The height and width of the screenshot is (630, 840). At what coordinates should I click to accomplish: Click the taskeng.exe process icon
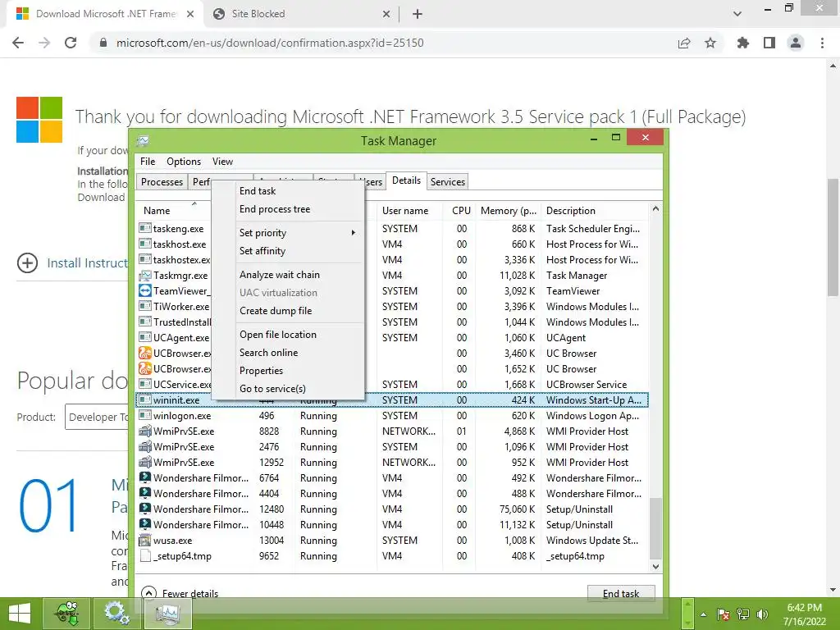coord(144,228)
